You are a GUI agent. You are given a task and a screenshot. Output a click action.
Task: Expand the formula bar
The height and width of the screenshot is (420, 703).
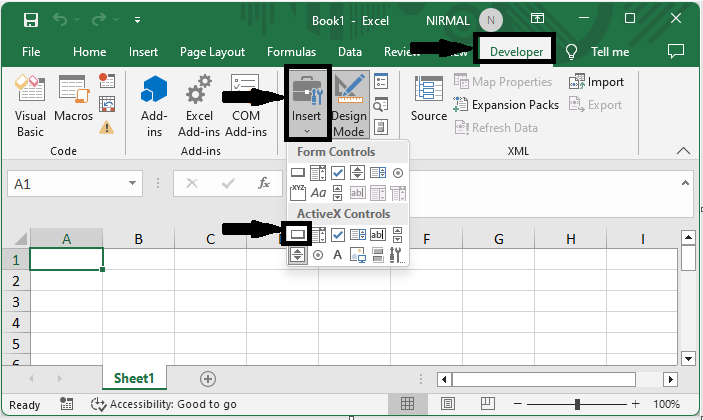(x=685, y=183)
